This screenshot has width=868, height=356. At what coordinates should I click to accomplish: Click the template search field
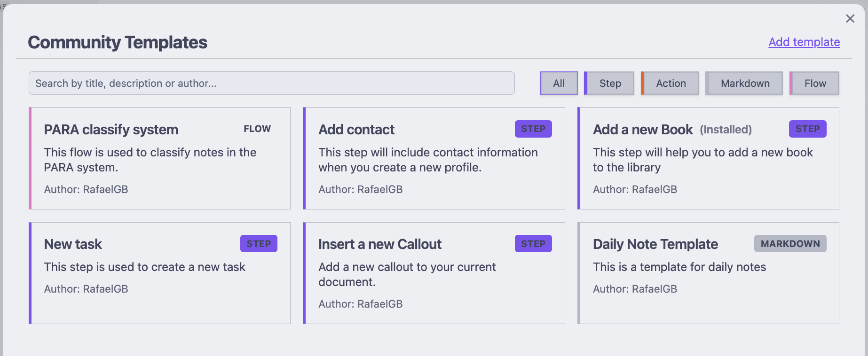pos(272,83)
